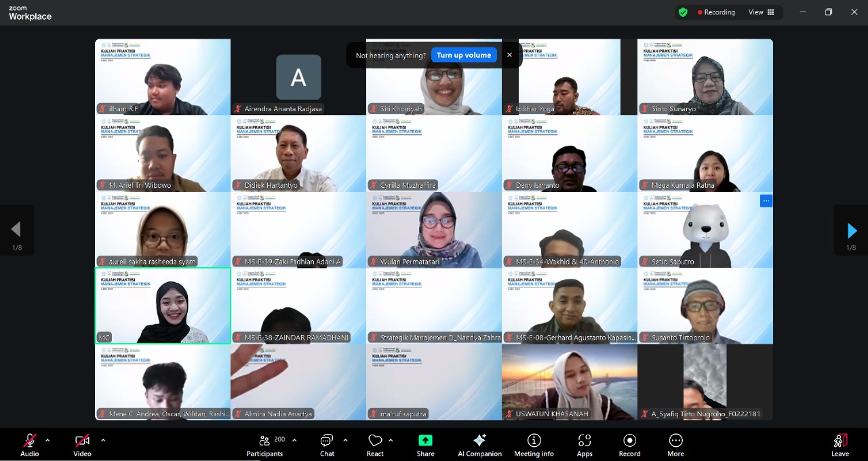Open the Chat panel
The image size is (868, 461).
327,445
